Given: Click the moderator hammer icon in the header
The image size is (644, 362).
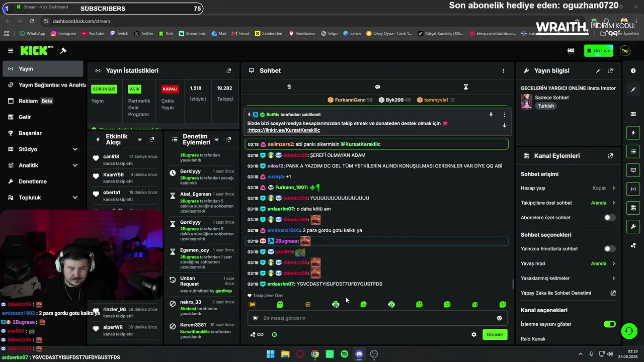Looking at the screenshot, I should (63, 51).
